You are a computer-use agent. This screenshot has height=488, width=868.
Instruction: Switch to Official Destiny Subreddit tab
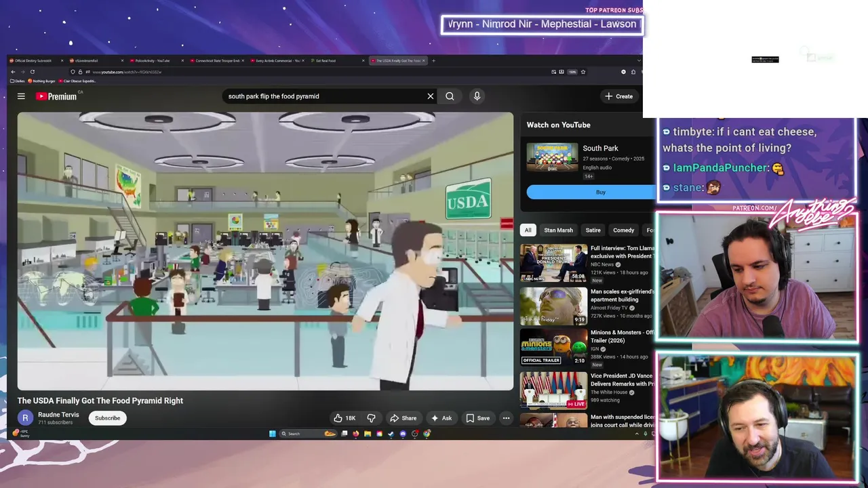point(37,60)
